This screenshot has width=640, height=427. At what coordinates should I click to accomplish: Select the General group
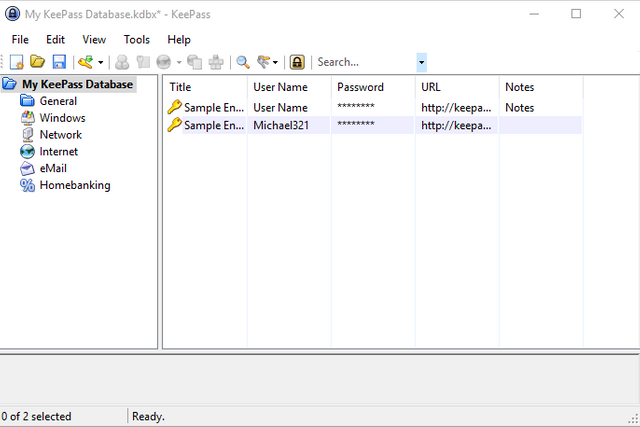click(58, 101)
